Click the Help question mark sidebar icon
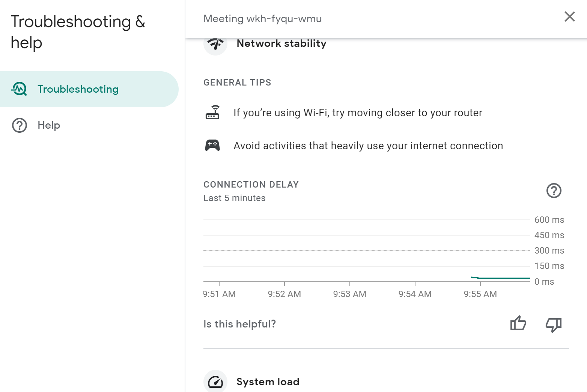 [x=20, y=125]
